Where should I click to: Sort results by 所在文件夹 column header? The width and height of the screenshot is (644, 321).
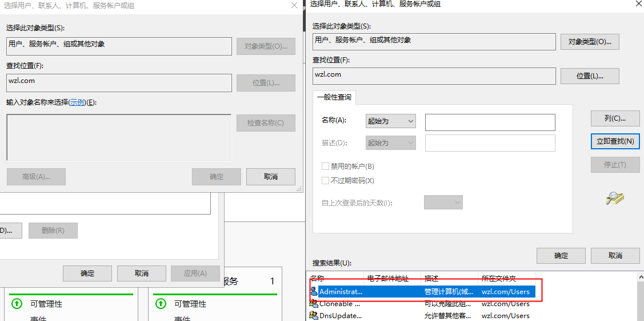[x=499, y=279]
